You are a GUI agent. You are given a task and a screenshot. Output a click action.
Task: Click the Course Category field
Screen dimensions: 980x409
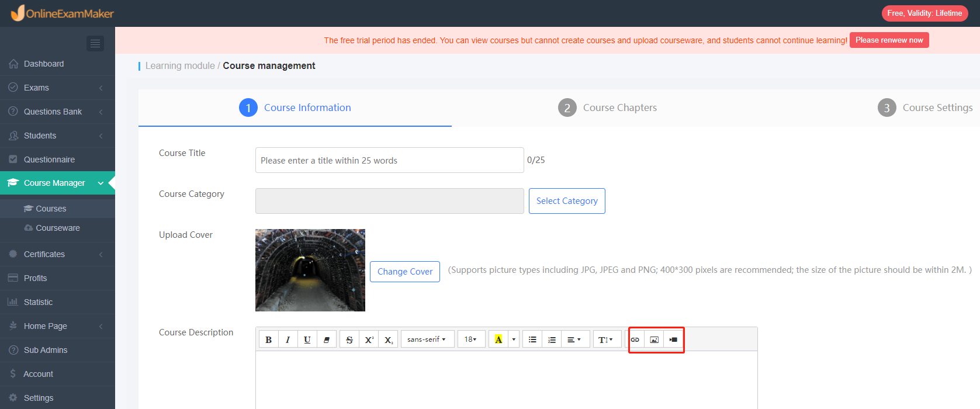(390, 201)
